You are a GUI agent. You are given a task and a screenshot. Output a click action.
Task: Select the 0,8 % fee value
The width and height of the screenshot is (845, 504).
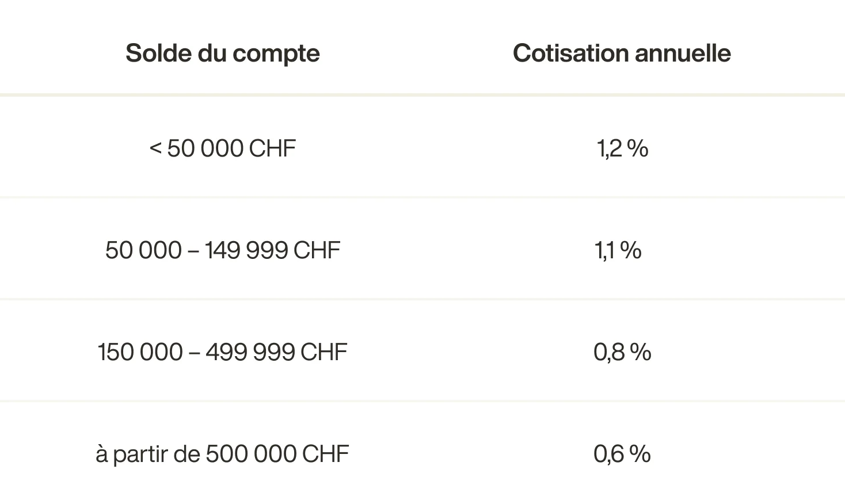pyautogui.click(x=622, y=352)
